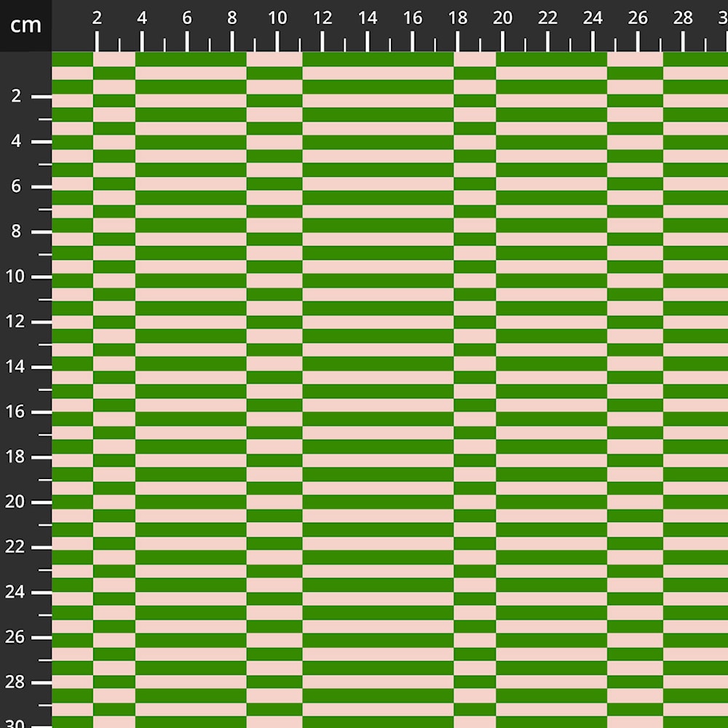The height and width of the screenshot is (728, 728).
Task: Click the 10 mark on horizontal ruler
Action: (x=277, y=19)
